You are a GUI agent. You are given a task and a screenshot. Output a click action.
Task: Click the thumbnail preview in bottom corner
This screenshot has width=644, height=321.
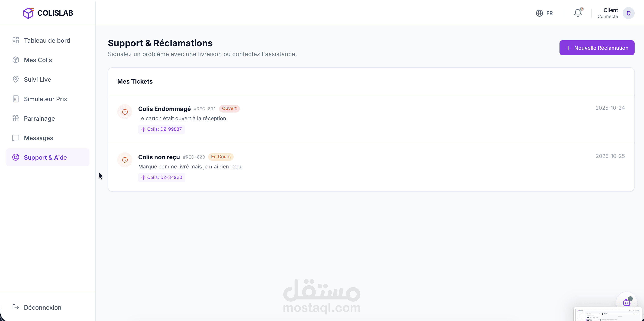[x=608, y=315]
